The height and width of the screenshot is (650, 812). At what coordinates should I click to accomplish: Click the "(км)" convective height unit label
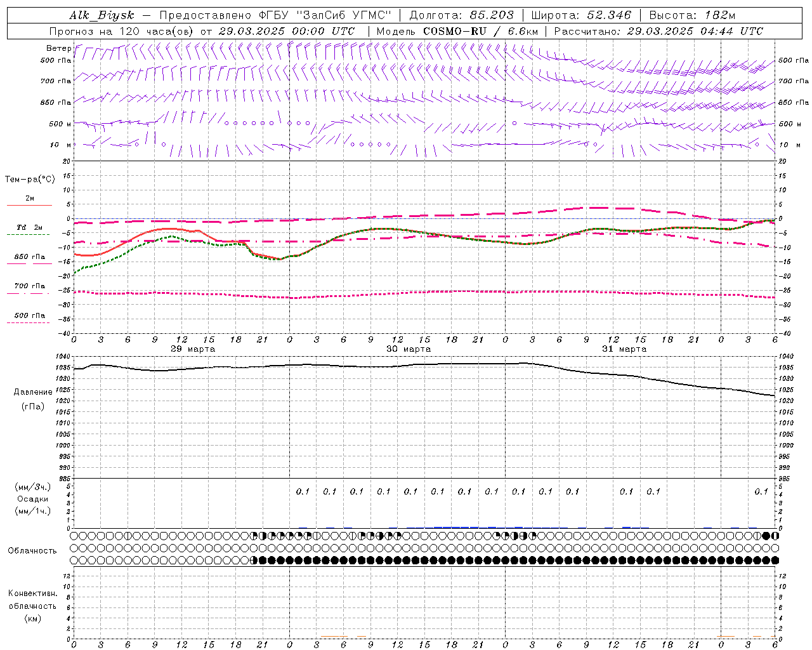[32, 618]
